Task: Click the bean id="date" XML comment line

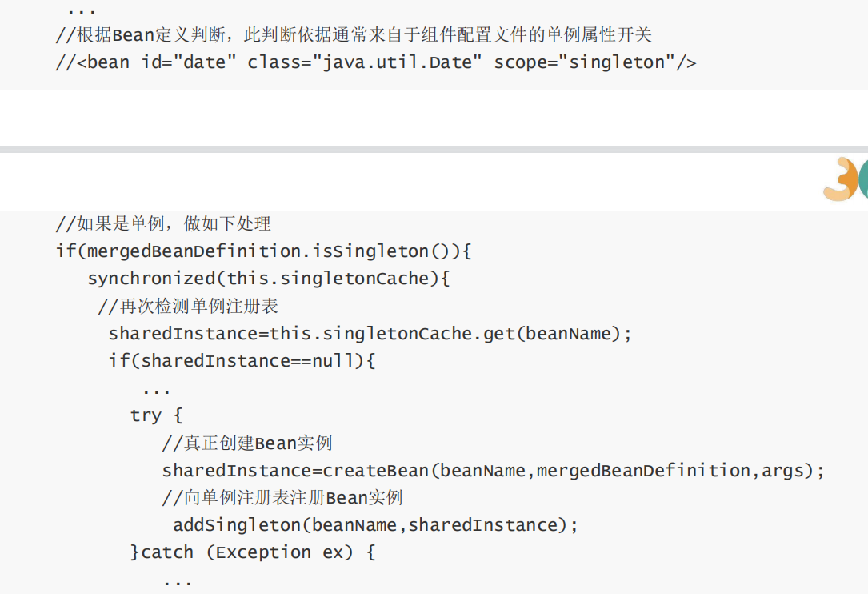Action: 375,62
